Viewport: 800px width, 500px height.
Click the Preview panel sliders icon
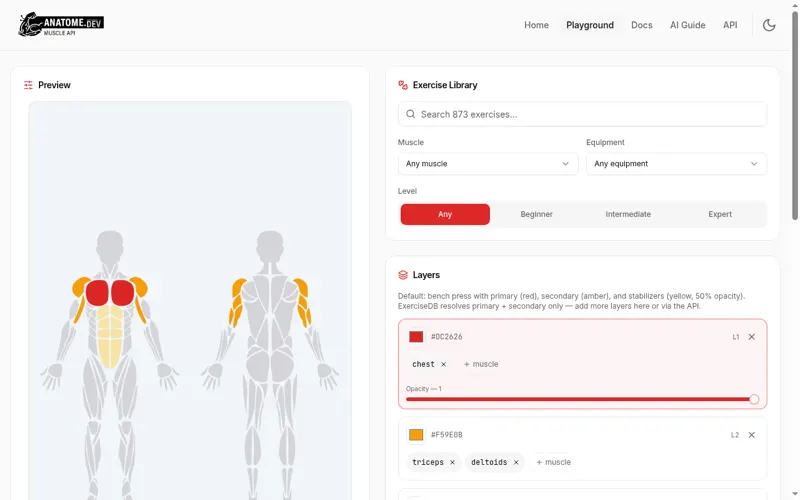[x=28, y=85]
